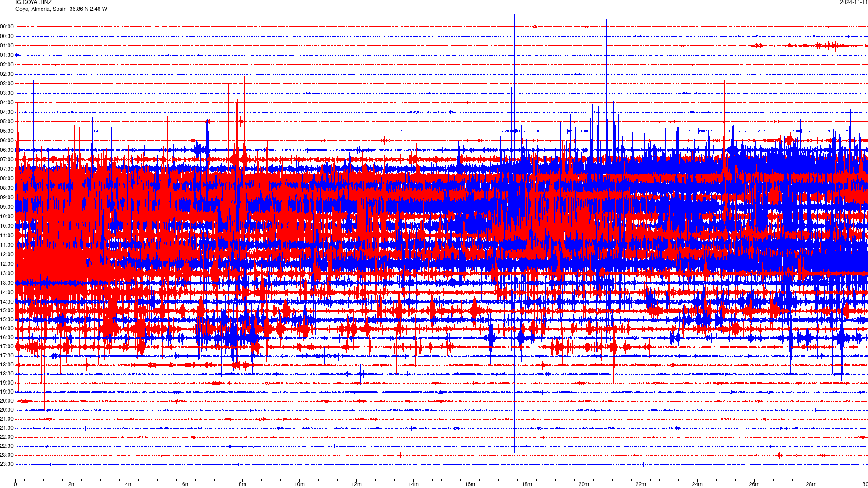Select the 05:00 time row label
Screen dimensions: 868x488
(7, 122)
